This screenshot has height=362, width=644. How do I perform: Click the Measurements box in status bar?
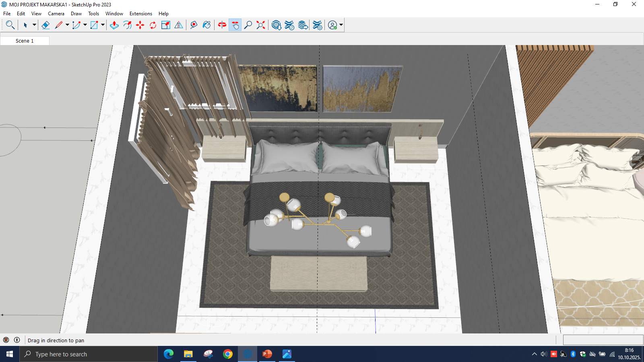point(603,340)
